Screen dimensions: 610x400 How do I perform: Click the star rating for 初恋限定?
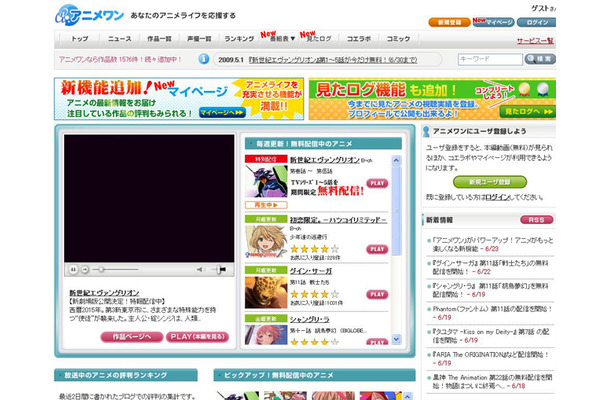pos(314,249)
